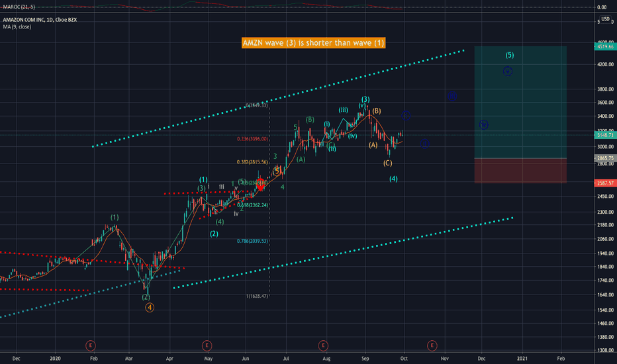617x364 pixels.
Task: Click the earnings E marker near Aug
Action: pos(323,345)
